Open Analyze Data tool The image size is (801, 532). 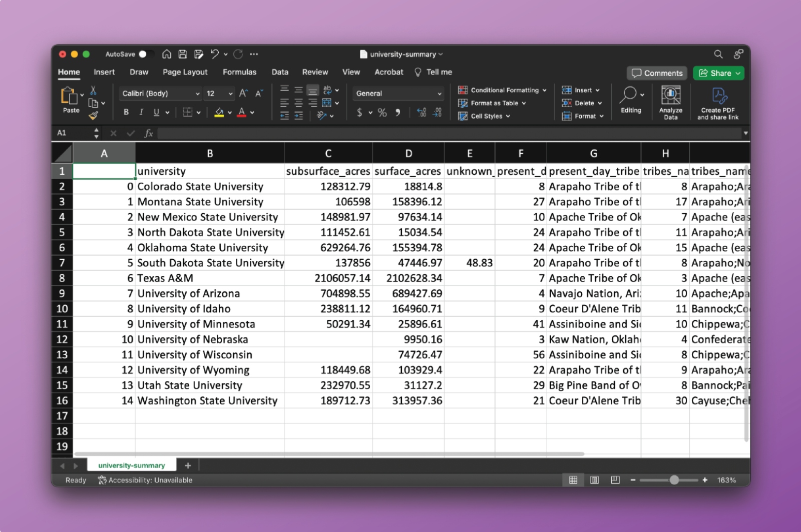[x=670, y=102]
